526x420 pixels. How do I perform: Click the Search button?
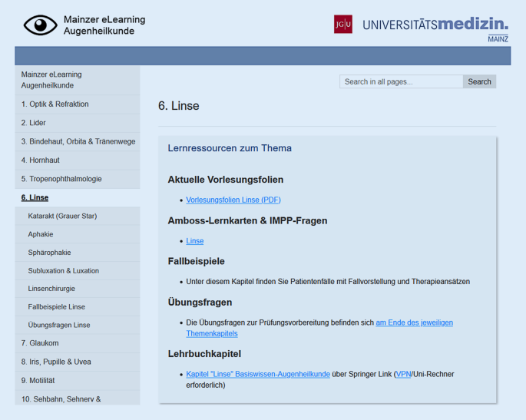click(479, 81)
